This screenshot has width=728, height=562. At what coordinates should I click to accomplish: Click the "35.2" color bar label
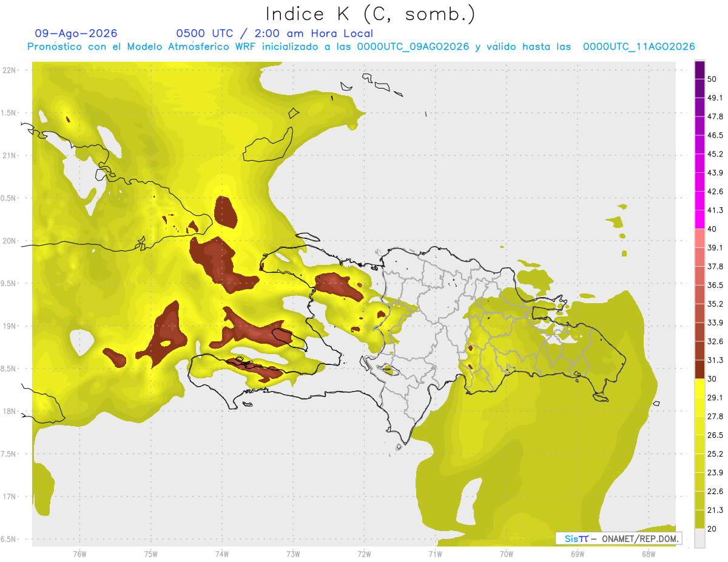[x=715, y=304]
